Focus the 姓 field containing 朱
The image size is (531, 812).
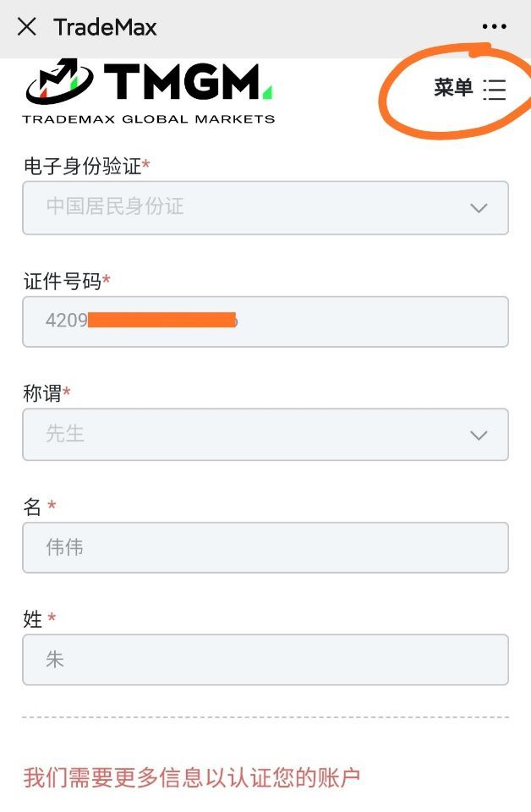[x=265, y=660]
